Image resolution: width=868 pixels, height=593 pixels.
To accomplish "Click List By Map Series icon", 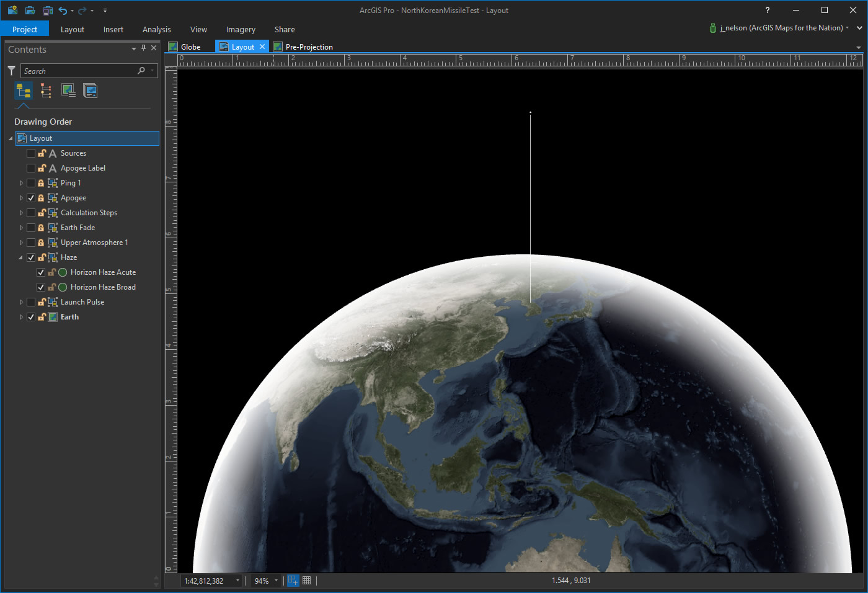I will [x=91, y=91].
